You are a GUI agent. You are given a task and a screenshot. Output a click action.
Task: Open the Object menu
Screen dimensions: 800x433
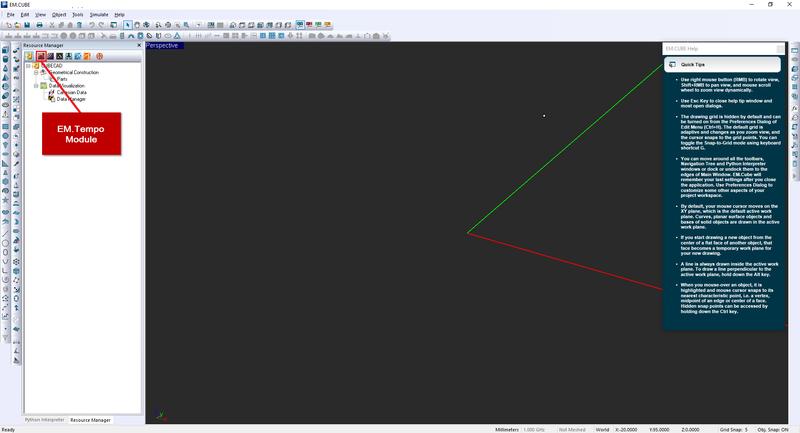[59, 15]
